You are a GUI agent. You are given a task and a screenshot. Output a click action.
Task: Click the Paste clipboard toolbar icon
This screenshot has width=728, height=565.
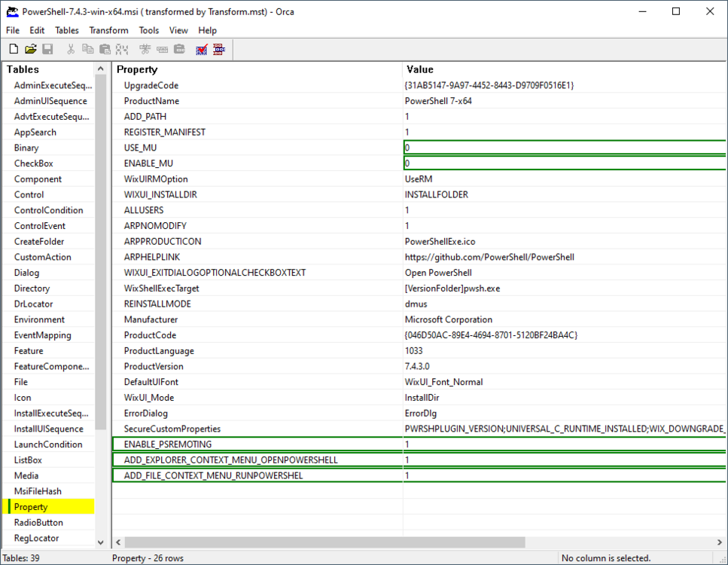click(105, 50)
